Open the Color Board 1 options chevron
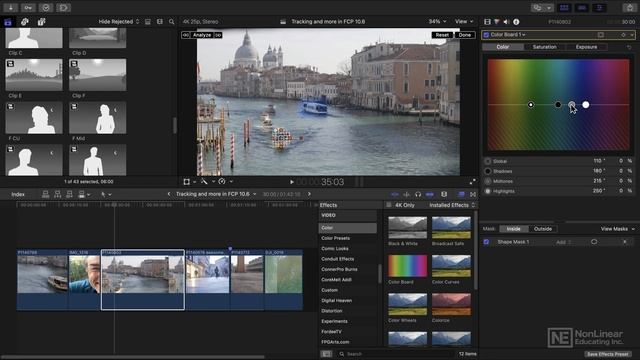 [x=632, y=35]
